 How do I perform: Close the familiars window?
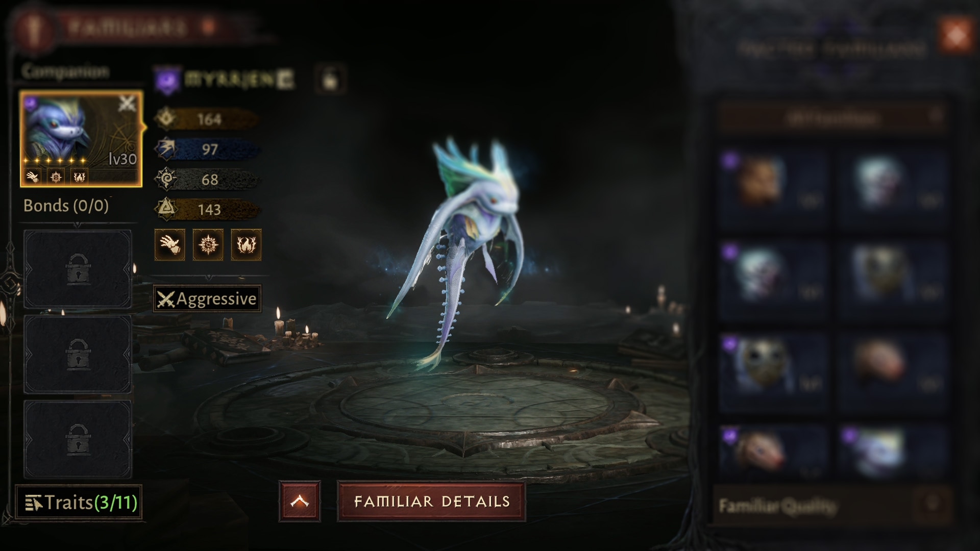(956, 36)
